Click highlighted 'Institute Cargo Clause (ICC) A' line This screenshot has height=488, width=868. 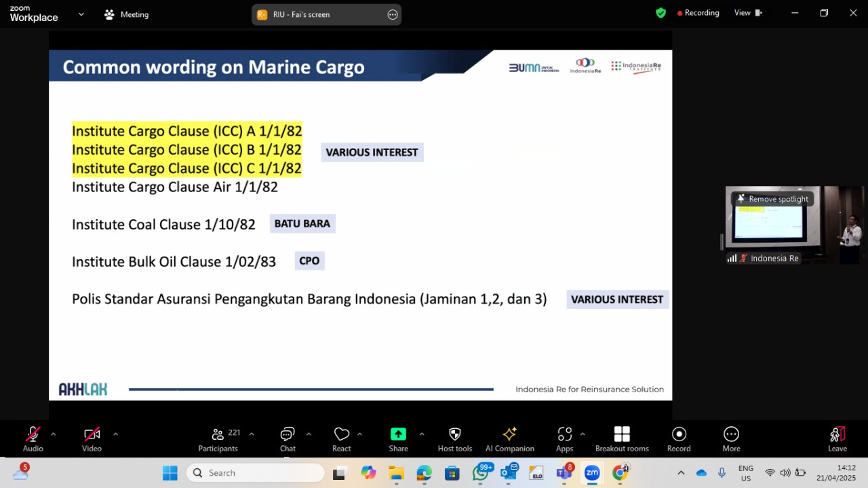click(x=187, y=131)
